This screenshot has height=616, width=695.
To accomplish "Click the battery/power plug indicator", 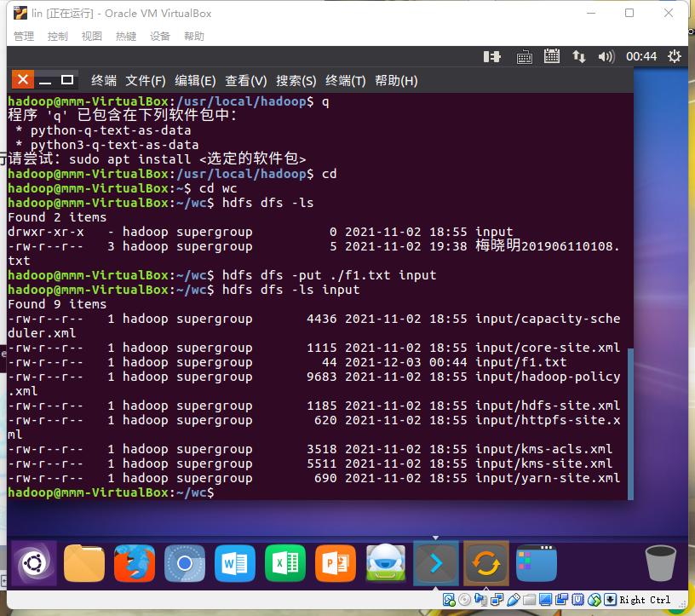I will tap(491, 57).
